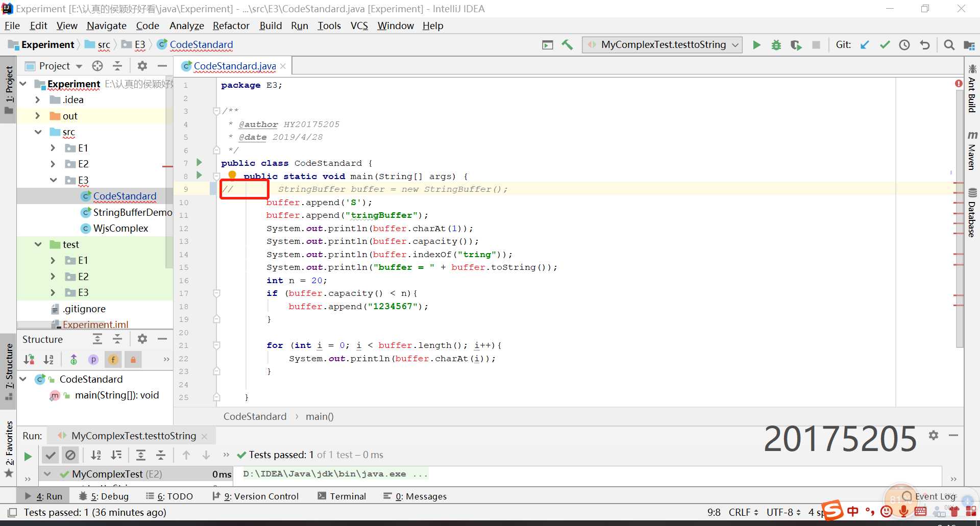The image size is (980, 526).
Task: Expand the .idea folder
Action: (x=37, y=99)
